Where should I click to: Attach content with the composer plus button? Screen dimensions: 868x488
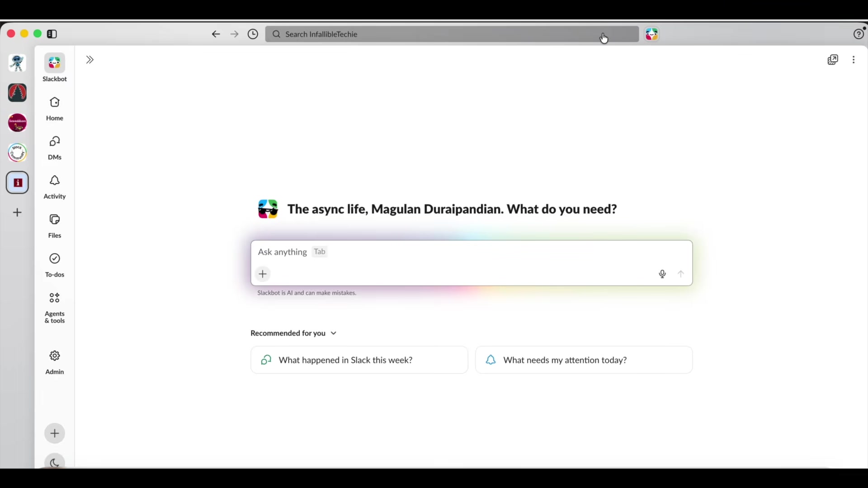[263, 274]
